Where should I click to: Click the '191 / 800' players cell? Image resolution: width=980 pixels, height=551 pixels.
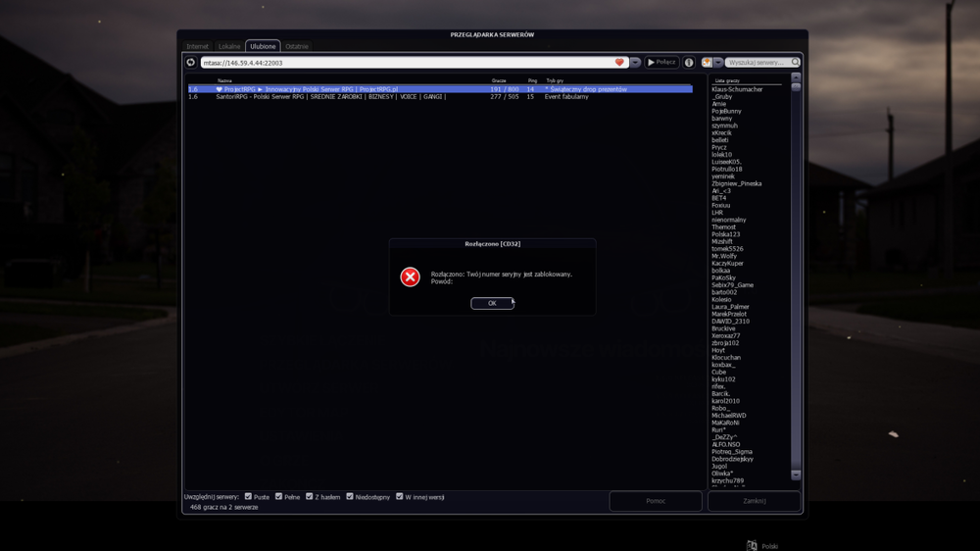tap(505, 89)
